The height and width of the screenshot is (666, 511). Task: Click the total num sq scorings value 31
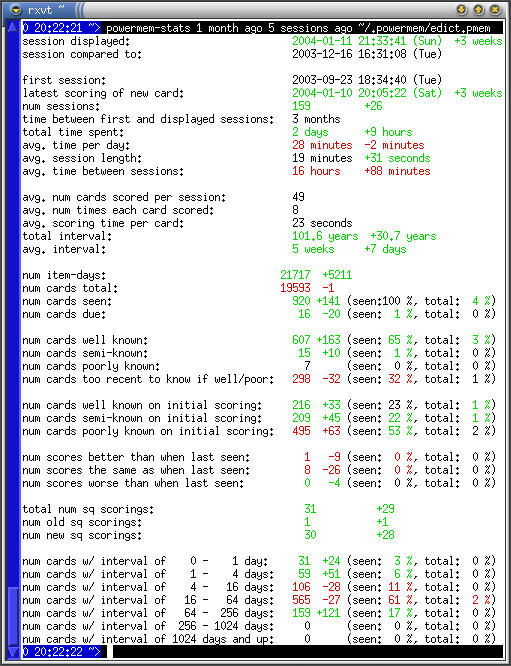310,509
